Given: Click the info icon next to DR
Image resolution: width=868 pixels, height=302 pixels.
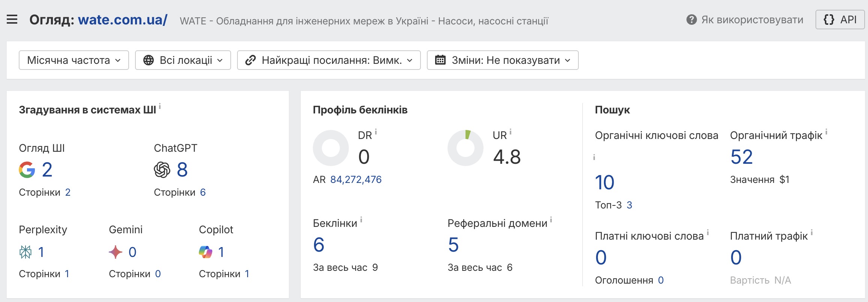Looking at the screenshot, I should [376, 132].
